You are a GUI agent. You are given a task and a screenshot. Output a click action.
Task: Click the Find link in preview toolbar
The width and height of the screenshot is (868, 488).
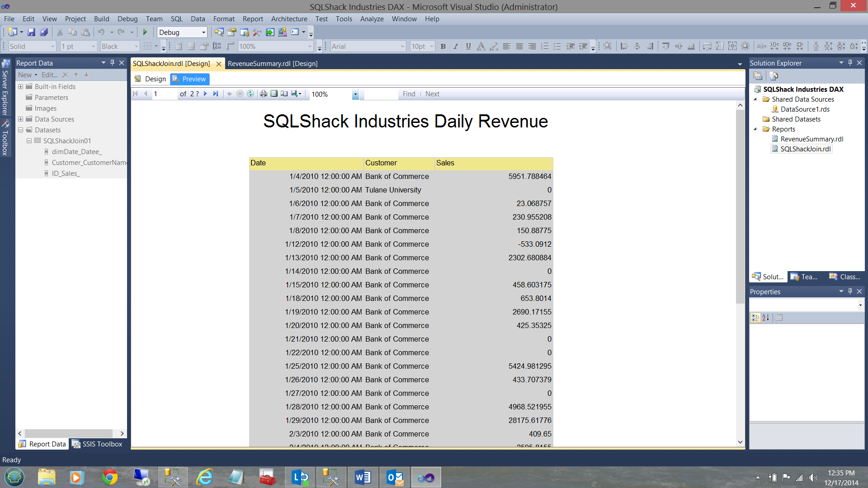pyautogui.click(x=409, y=94)
